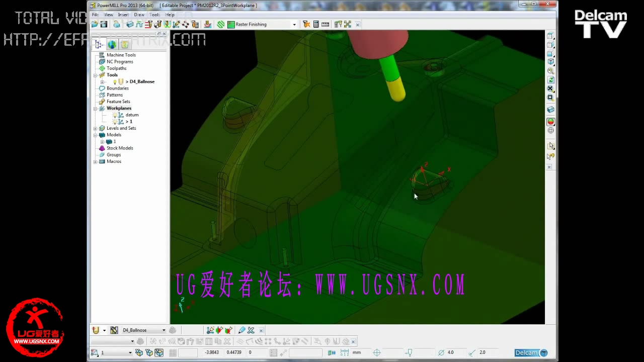Click View from top cube icon
The width and height of the screenshot is (644, 362).
coord(550,36)
